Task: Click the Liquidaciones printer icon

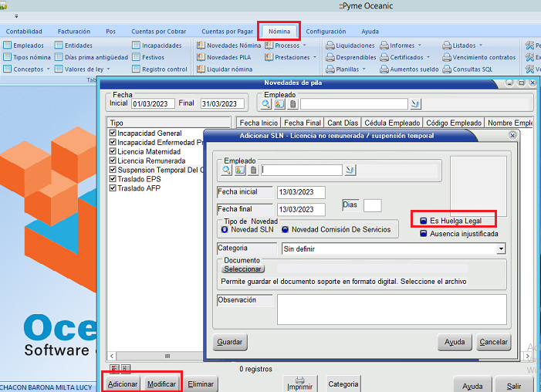Action: click(330, 46)
